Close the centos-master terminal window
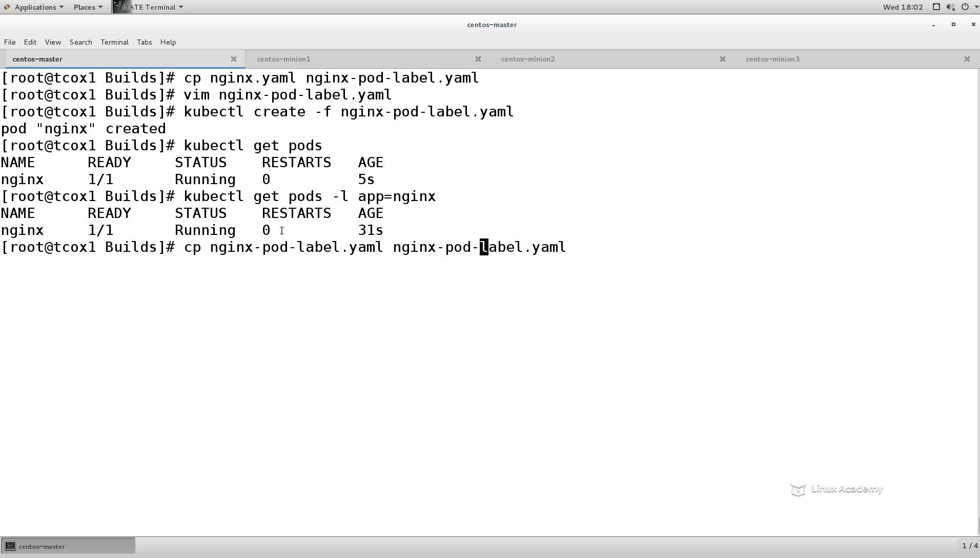This screenshot has height=558, width=980. [x=973, y=25]
